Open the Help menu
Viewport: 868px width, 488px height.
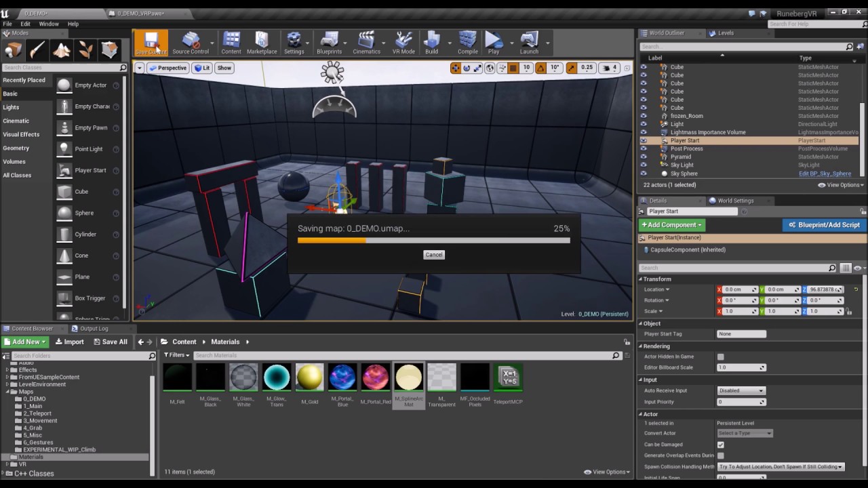pyautogui.click(x=73, y=24)
